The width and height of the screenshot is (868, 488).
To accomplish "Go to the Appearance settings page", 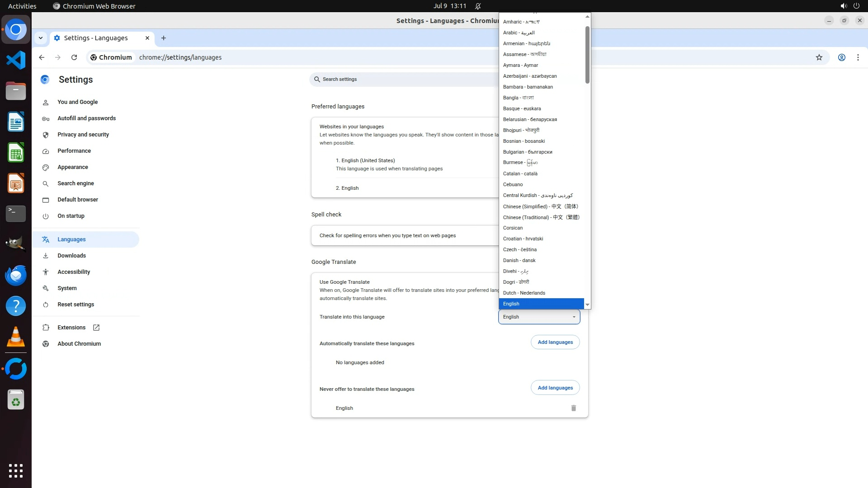I will [73, 167].
